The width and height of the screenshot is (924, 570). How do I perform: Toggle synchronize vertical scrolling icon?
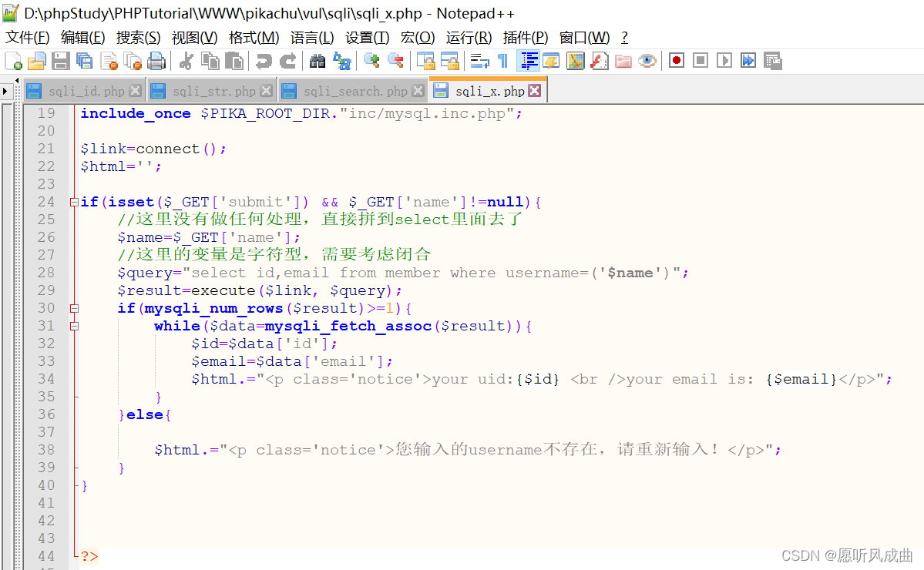[x=425, y=61]
